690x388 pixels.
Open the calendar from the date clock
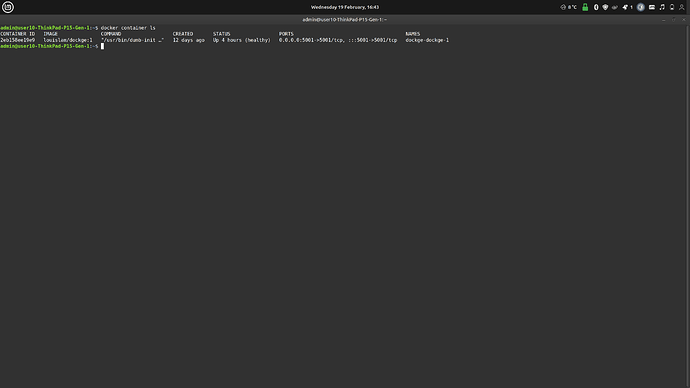(345, 7)
